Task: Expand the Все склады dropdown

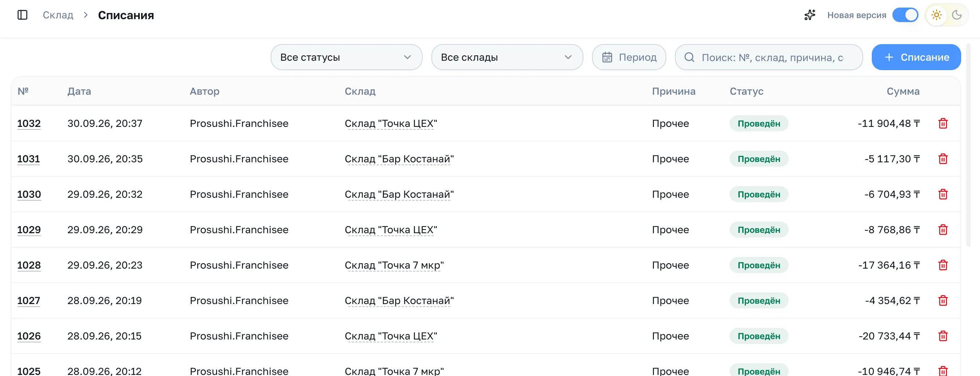Action: [507, 57]
